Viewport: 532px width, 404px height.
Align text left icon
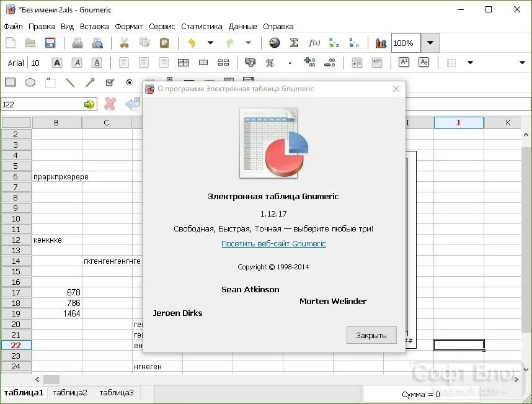point(124,63)
